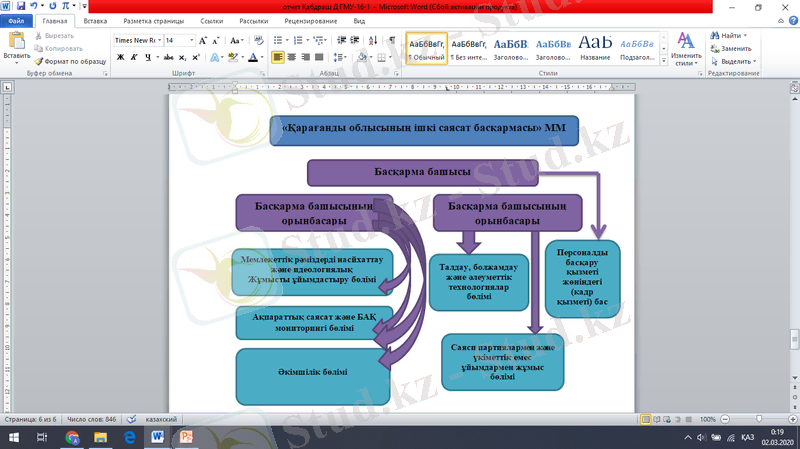Viewport: 800px width, 449px height.
Task: Open Word Help question mark icon
Action: (x=791, y=20)
